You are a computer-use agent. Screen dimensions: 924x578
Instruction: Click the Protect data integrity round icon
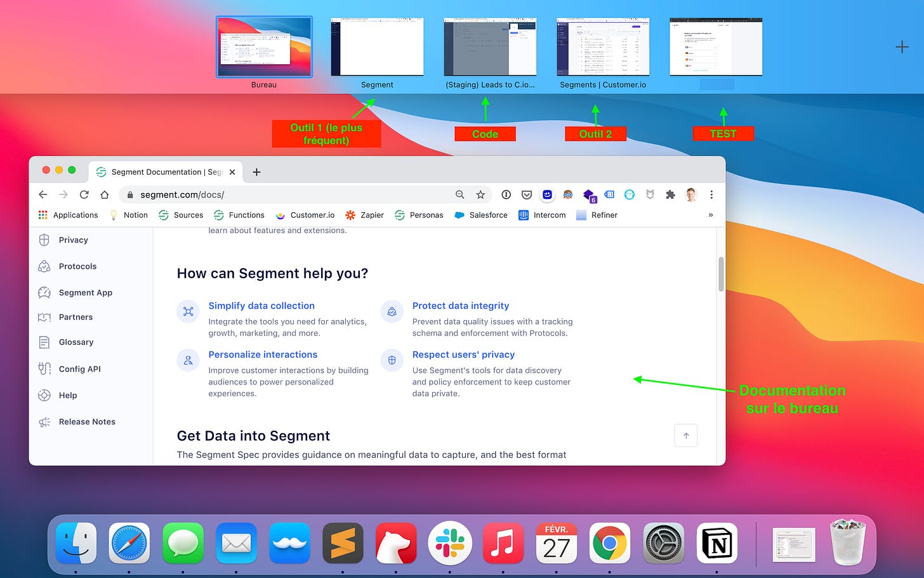(x=392, y=311)
